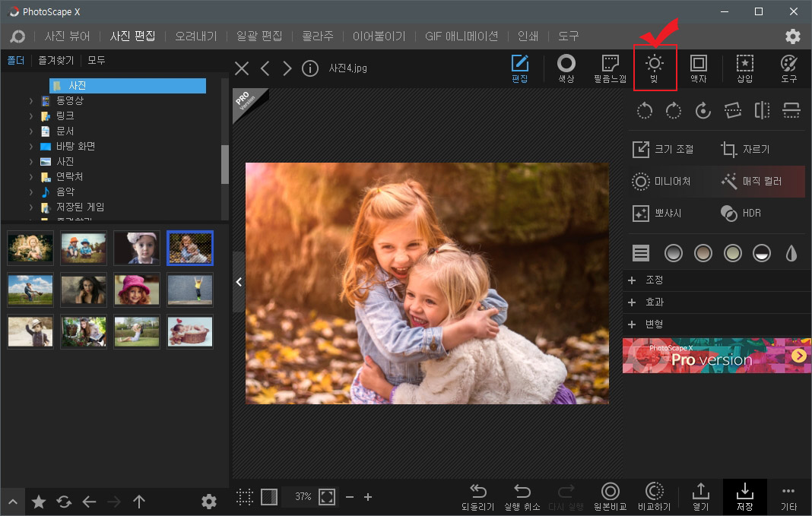Select the 자르기 crop tool
This screenshot has width=812, height=516.
[746, 149]
